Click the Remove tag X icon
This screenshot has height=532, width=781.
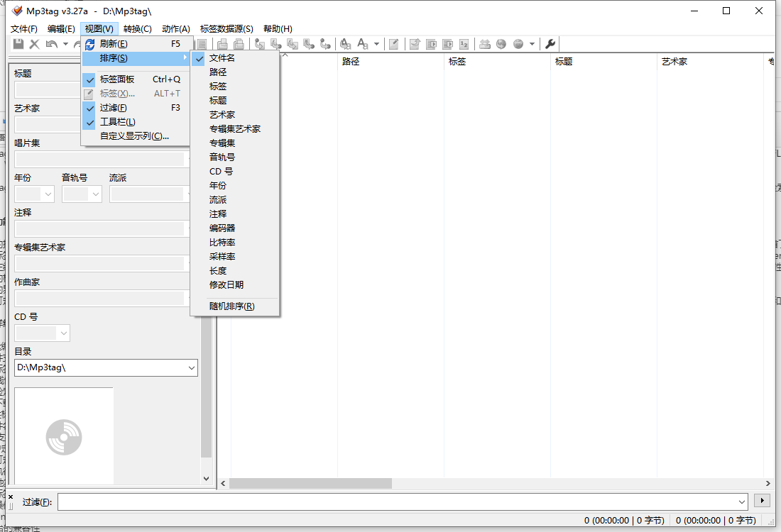point(34,44)
